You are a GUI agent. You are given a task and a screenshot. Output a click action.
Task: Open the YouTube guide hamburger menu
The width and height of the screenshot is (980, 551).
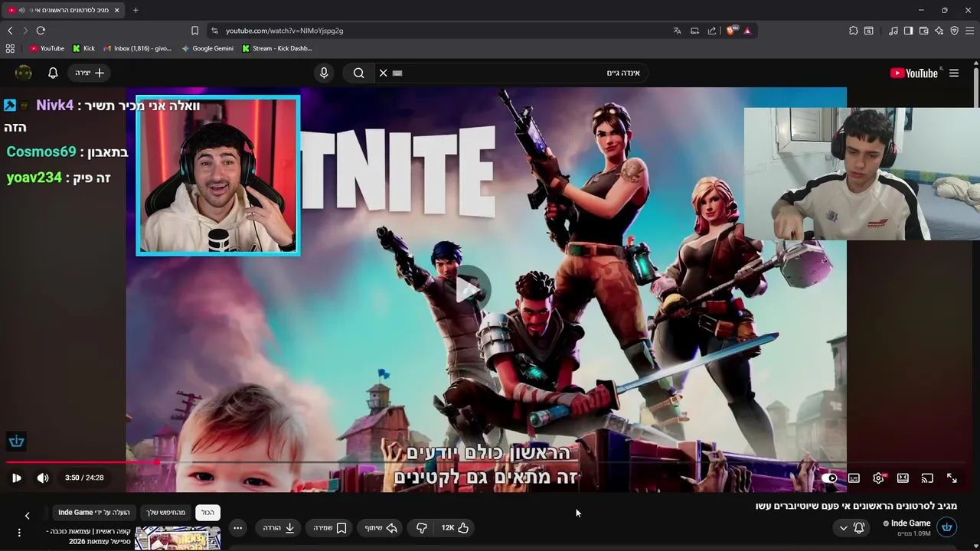pos(954,73)
